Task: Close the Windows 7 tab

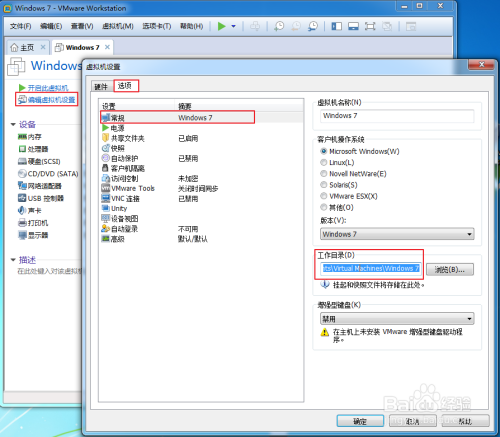Action: (x=107, y=47)
